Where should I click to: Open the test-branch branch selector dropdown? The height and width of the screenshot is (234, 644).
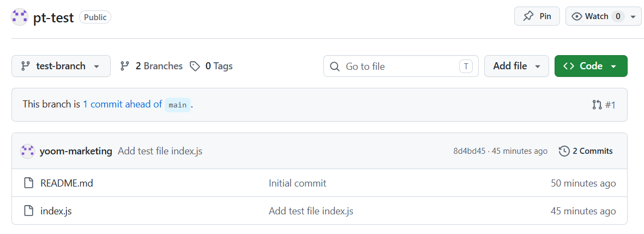[61, 66]
